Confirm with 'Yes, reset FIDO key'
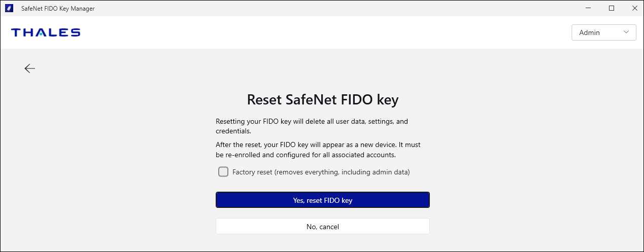The image size is (644, 252). click(322, 200)
